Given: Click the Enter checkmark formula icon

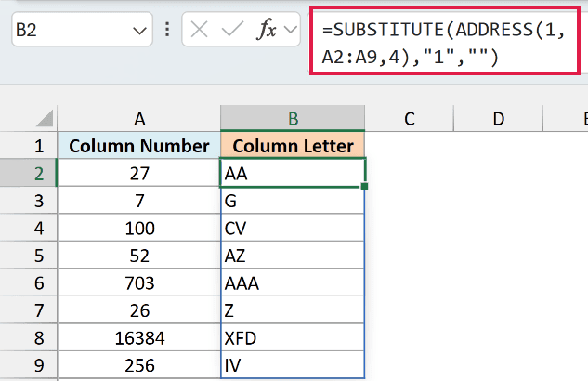Looking at the screenshot, I should click(232, 29).
